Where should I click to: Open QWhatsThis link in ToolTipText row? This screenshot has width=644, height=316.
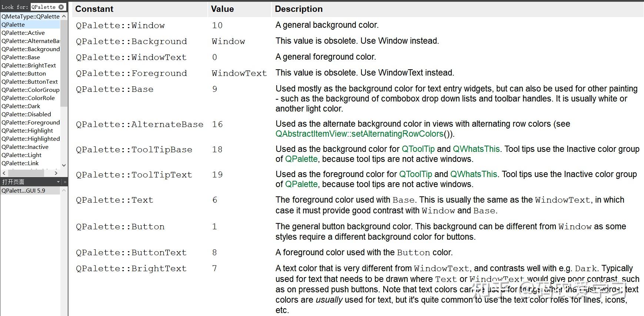(473, 174)
